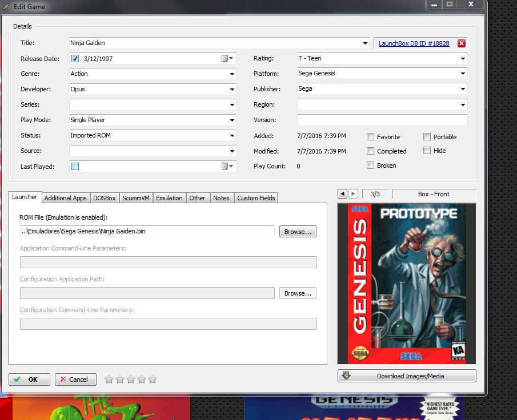
Task: Browse for the ROM file
Action: [x=298, y=232]
